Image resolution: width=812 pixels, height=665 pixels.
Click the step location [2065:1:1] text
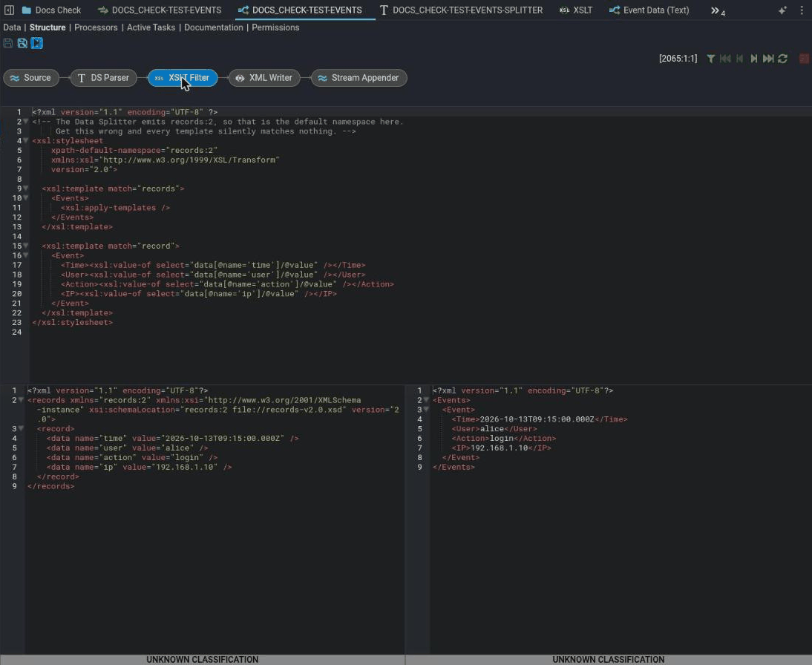coord(678,59)
